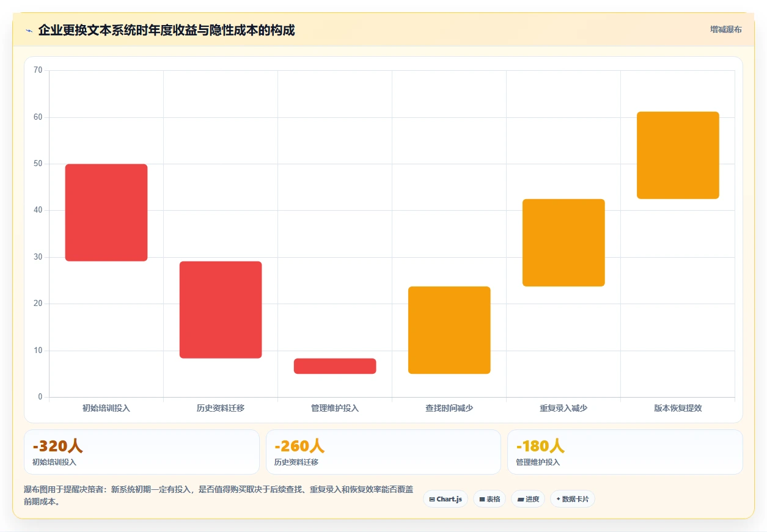Click the footnote paragraph starting with 瀑布图用于提醒决策者

[218, 495]
